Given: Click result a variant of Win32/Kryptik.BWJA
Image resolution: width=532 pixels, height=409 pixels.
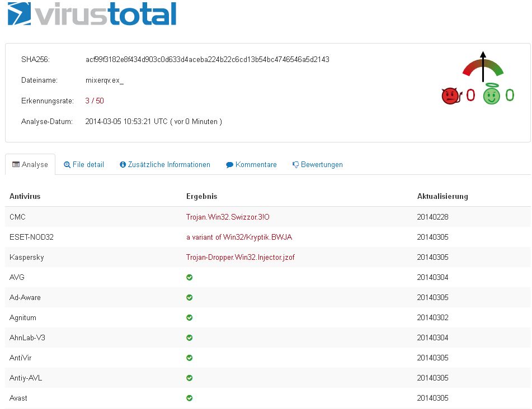Looking at the screenshot, I should point(239,237).
